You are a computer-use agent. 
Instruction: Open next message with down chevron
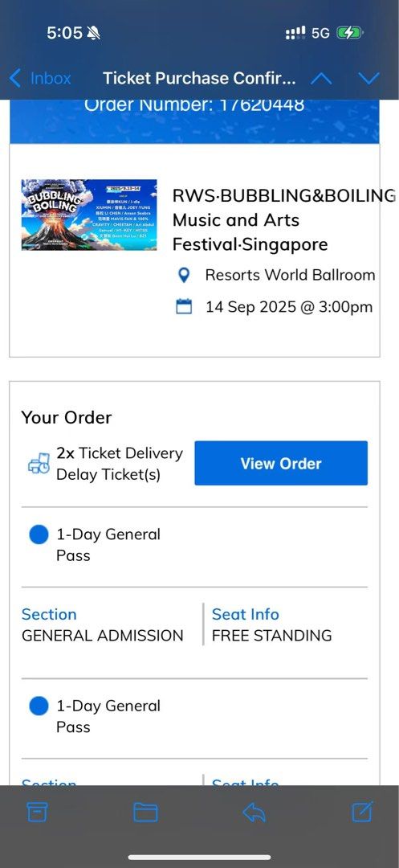(368, 79)
